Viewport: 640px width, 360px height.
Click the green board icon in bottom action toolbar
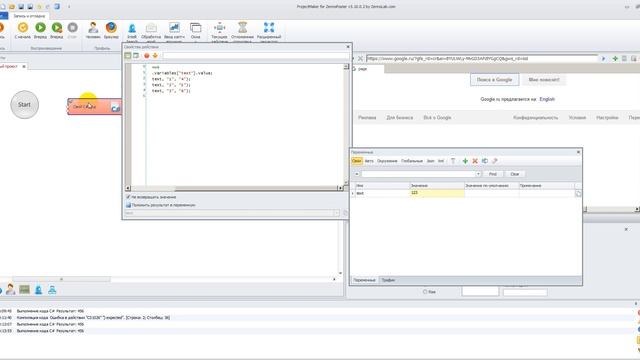point(24,290)
